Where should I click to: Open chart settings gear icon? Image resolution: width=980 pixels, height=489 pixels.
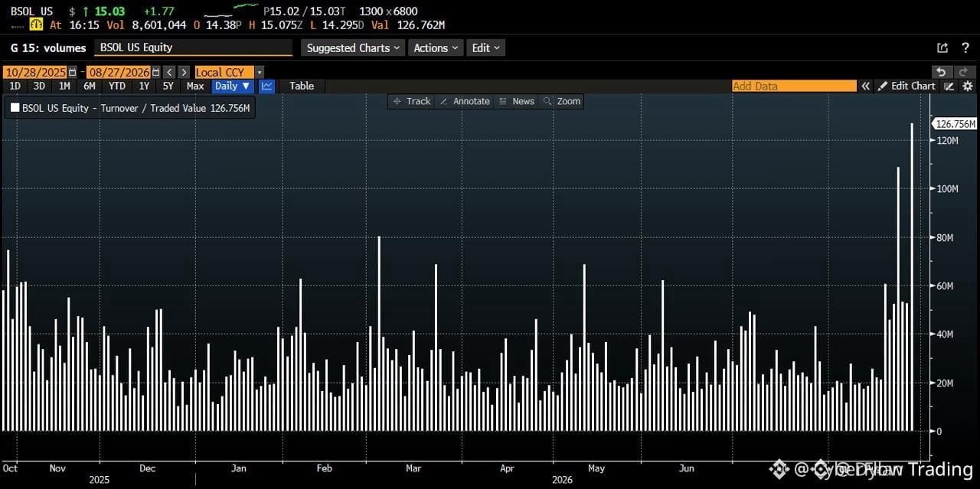968,86
